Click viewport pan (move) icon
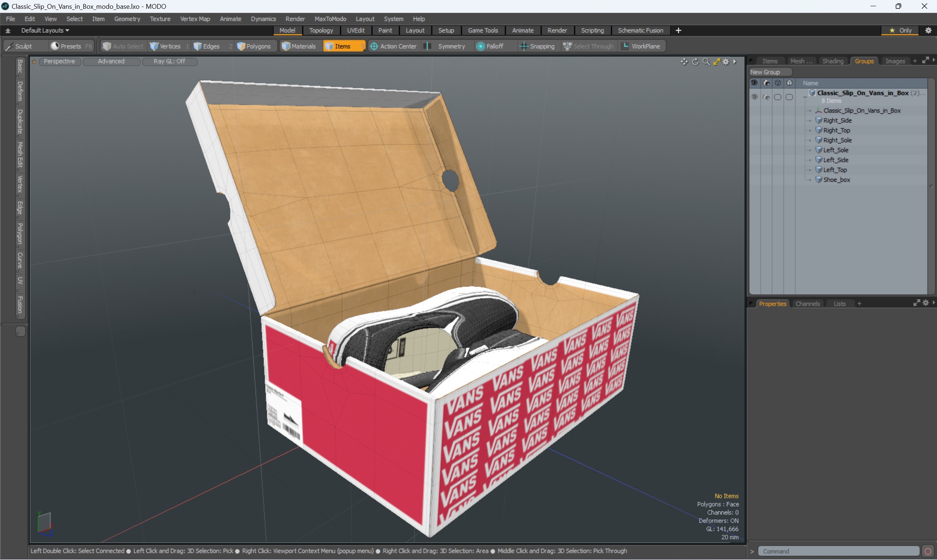This screenshot has width=937, height=560. 684,61
